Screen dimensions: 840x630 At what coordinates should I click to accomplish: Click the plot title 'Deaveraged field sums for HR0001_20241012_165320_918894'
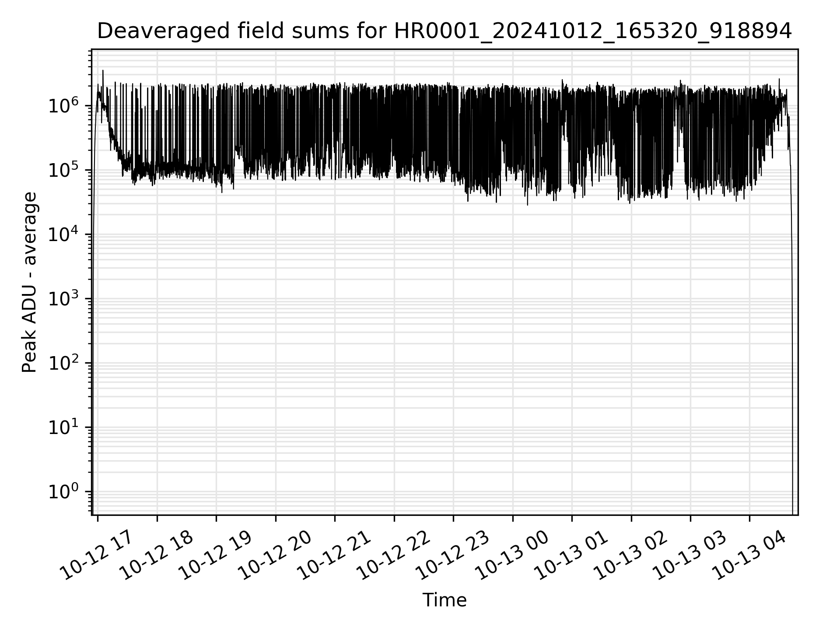[x=444, y=31]
